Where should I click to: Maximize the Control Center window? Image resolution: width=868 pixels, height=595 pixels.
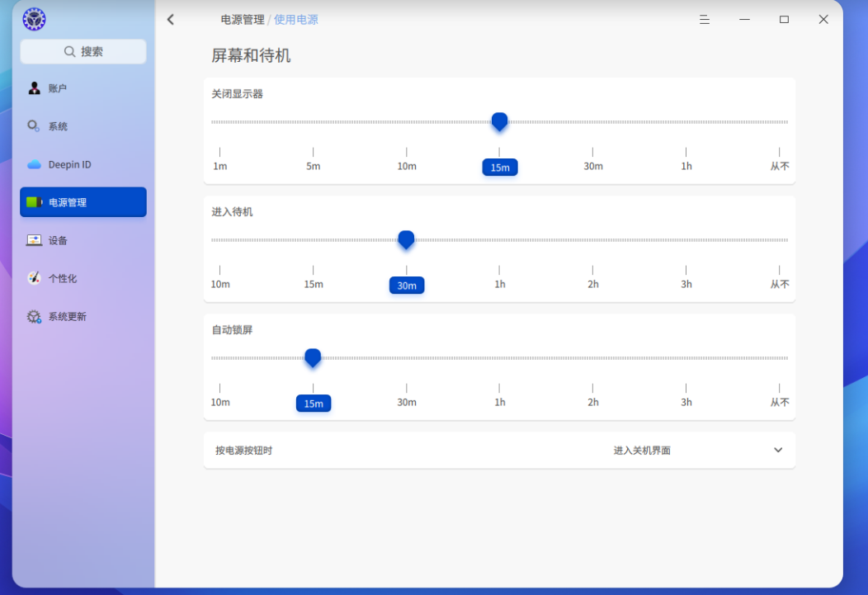coord(784,19)
